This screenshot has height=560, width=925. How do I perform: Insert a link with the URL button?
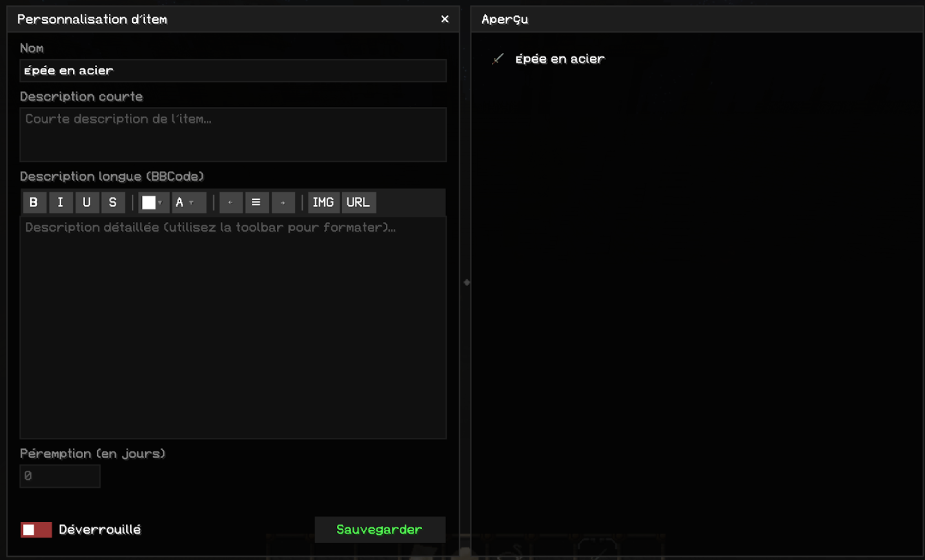click(x=358, y=203)
